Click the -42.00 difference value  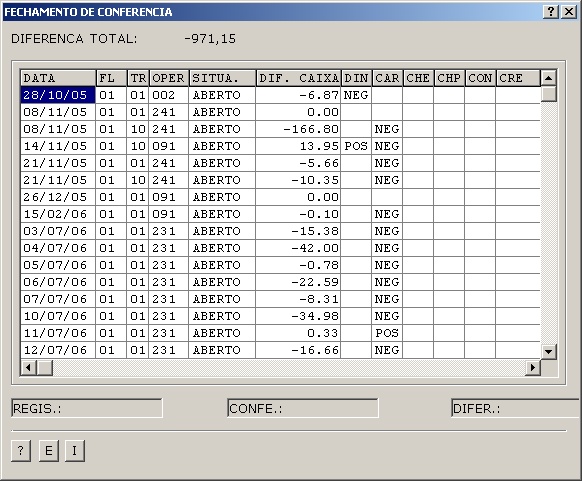pyautogui.click(x=315, y=248)
